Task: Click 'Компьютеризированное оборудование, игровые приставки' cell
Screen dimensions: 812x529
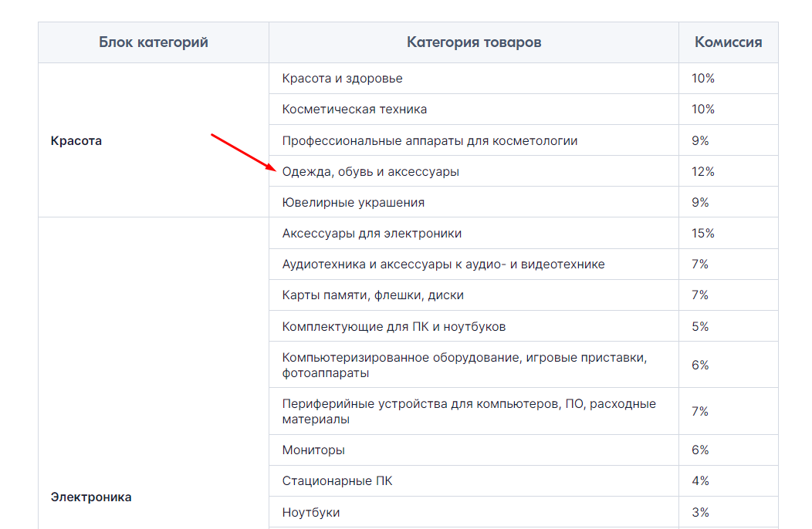Action: [474, 365]
